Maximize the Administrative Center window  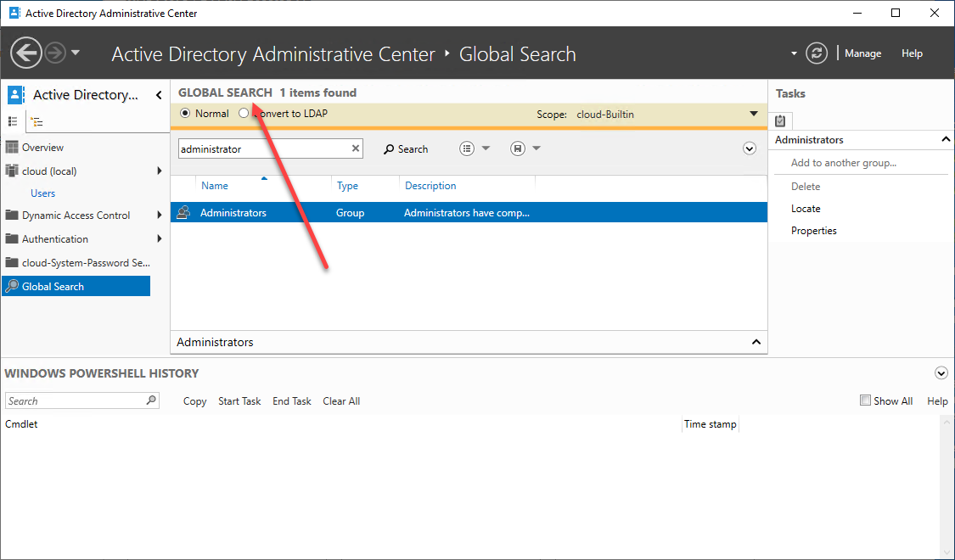tap(896, 13)
